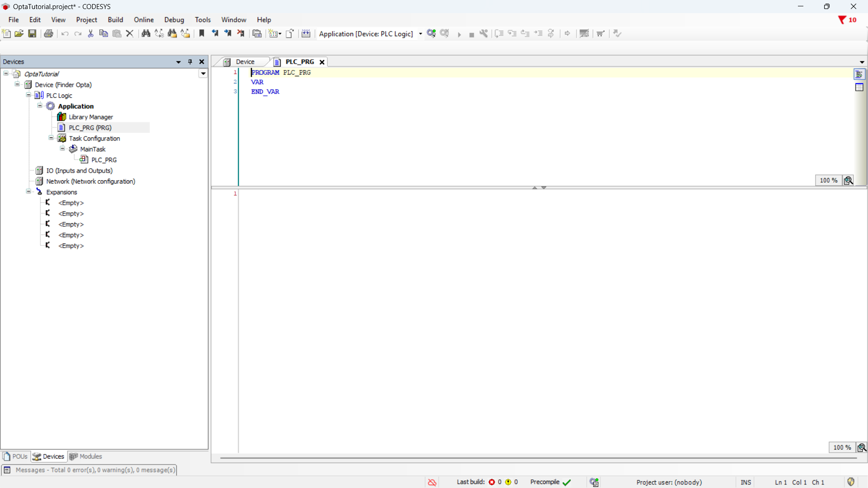Switch to the POUs view tab

tap(15, 456)
